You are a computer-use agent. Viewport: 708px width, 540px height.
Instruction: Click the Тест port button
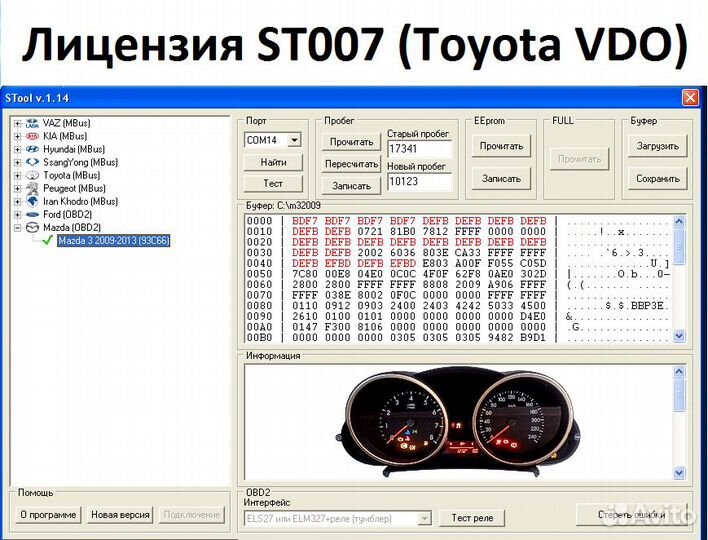coord(273,183)
